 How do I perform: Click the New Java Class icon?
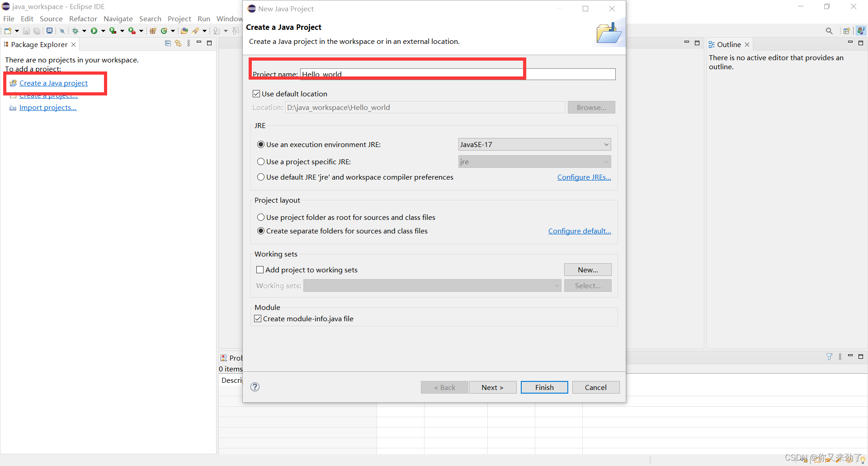point(164,31)
